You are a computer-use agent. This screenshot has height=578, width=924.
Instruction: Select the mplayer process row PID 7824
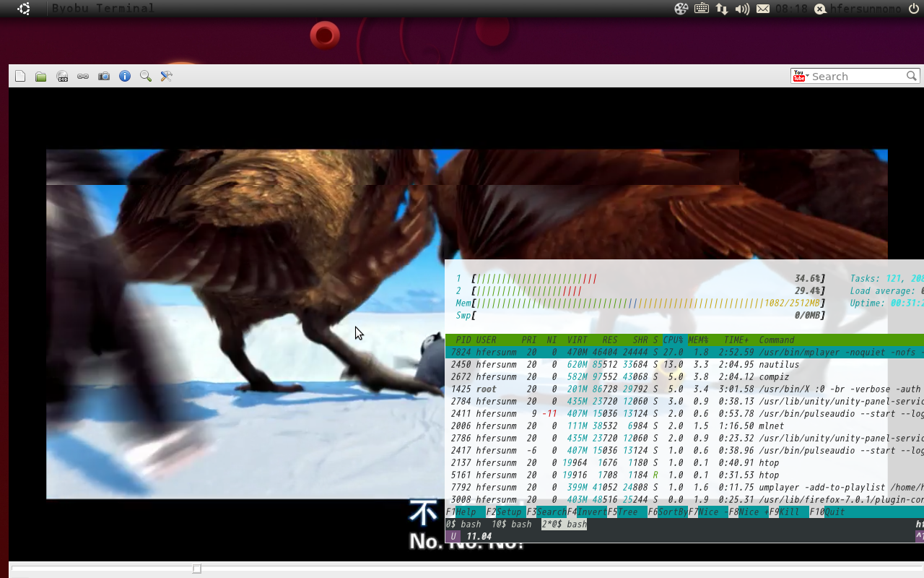pos(684,352)
